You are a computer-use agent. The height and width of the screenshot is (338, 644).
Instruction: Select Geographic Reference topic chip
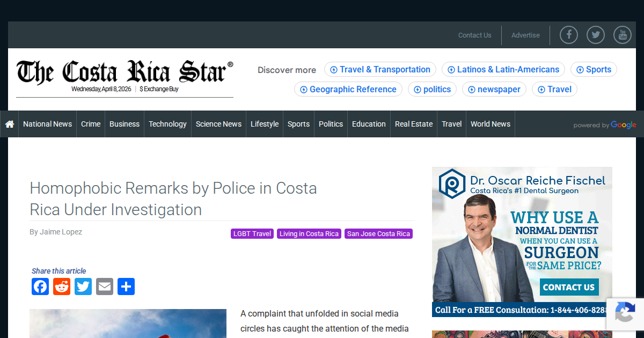pos(348,90)
